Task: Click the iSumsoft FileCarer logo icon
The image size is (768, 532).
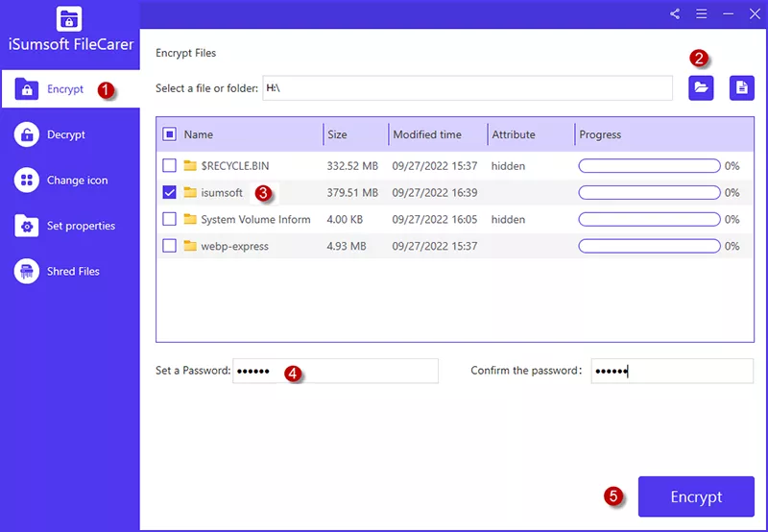Action: [69, 18]
